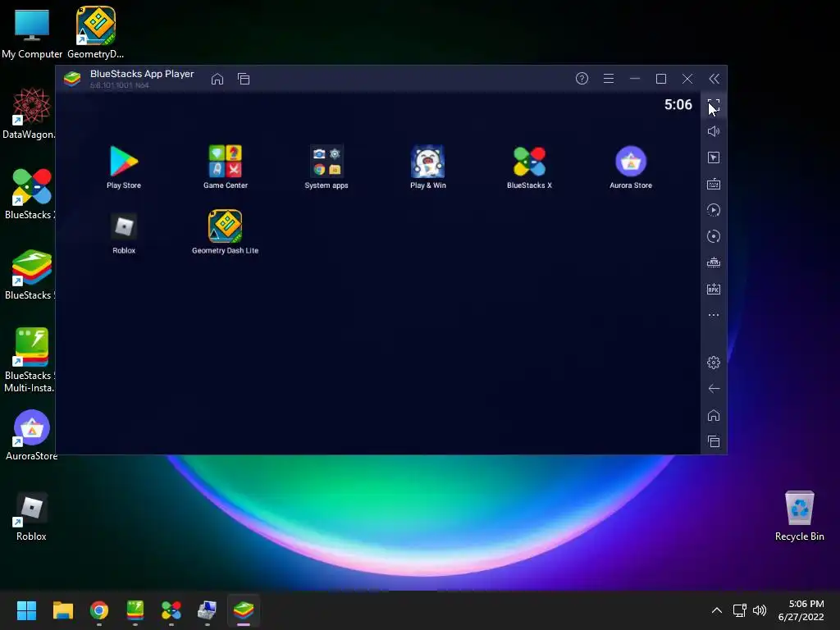Select the BlueStacks 5 desktop shortcut
The width and height of the screenshot is (840, 630).
tap(30, 274)
